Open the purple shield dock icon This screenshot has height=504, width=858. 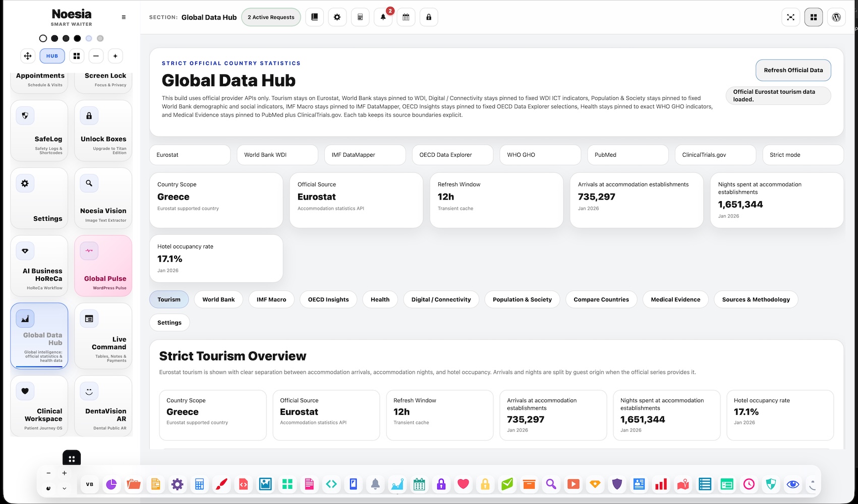point(617,484)
